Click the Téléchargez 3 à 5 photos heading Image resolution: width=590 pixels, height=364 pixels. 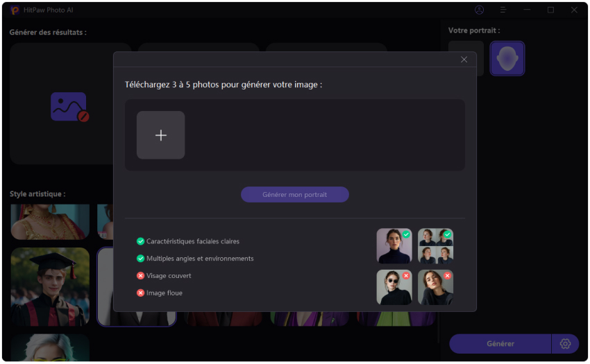pos(223,85)
